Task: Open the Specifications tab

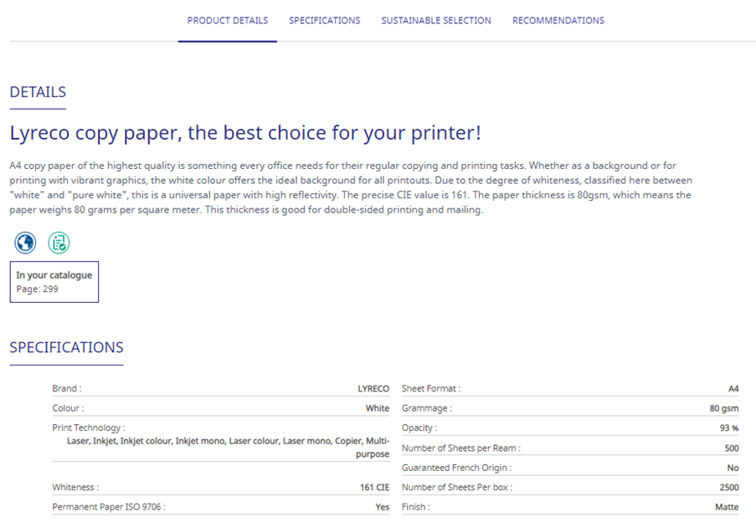Action: click(x=325, y=21)
